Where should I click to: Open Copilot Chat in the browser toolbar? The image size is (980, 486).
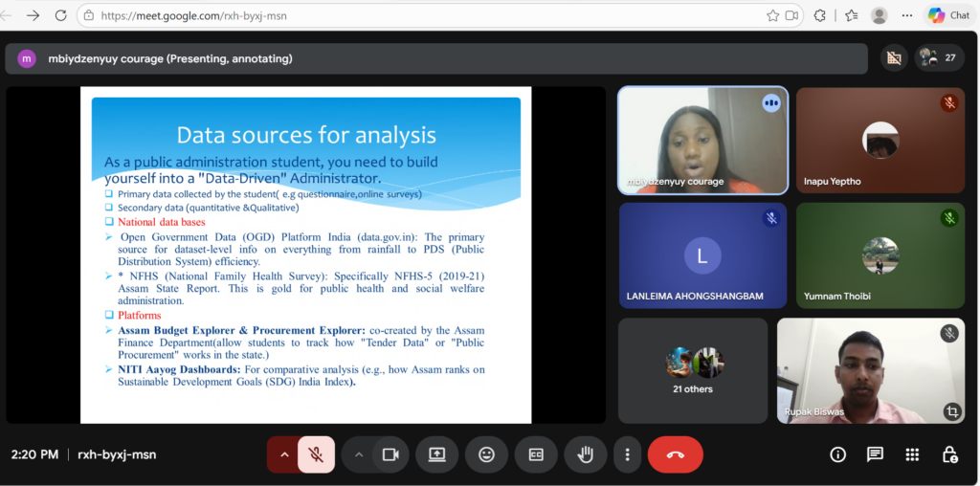948,15
